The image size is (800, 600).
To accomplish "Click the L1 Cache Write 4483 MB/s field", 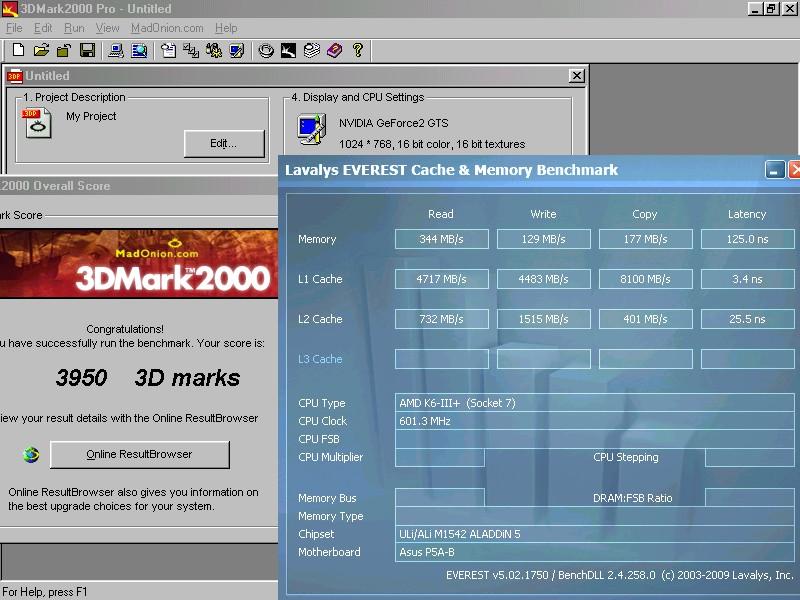I will pyautogui.click(x=543, y=279).
